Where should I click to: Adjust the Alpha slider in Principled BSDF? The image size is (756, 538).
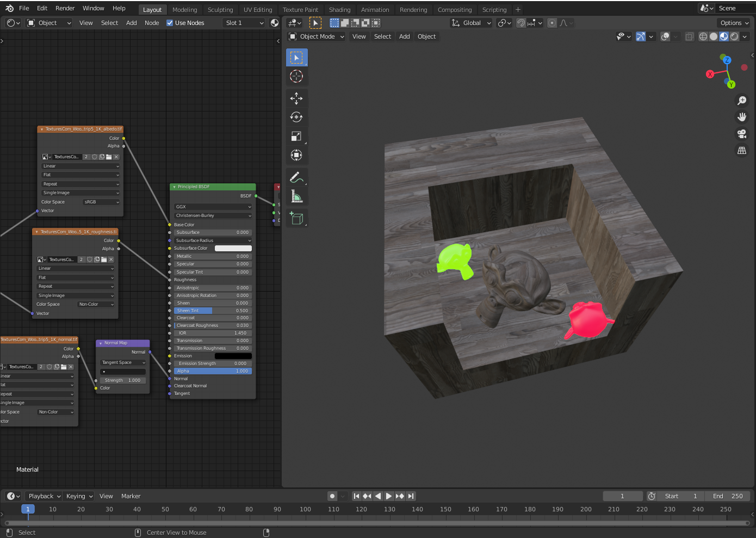tap(213, 371)
